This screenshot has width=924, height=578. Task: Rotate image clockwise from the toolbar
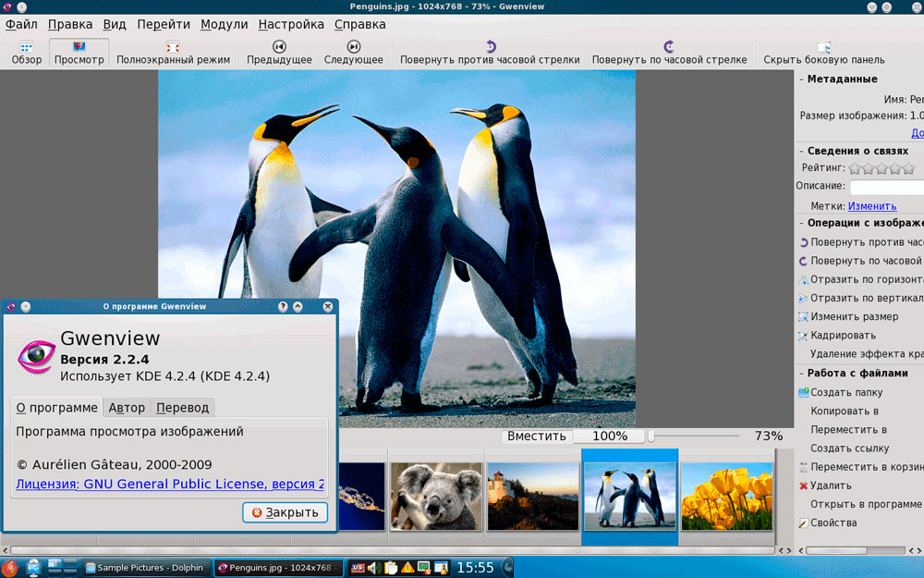tap(669, 53)
